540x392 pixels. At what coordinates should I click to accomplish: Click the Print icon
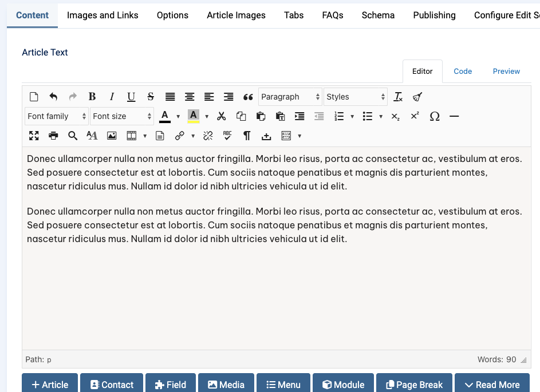[x=53, y=136]
